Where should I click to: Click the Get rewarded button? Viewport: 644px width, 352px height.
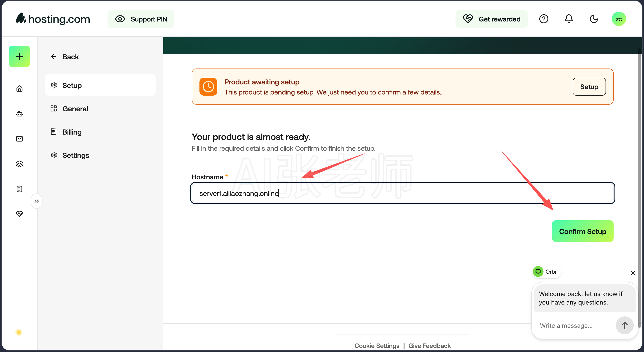pyautogui.click(x=491, y=19)
